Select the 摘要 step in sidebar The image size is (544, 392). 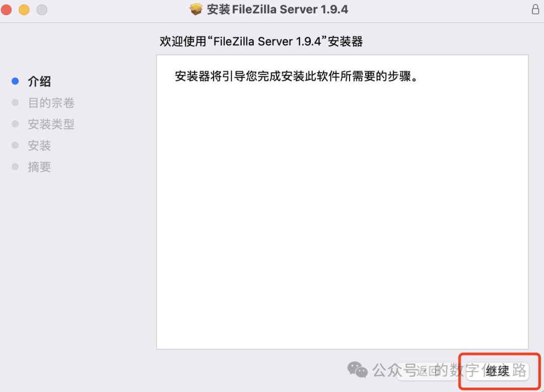pyautogui.click(x=39, y=167)
